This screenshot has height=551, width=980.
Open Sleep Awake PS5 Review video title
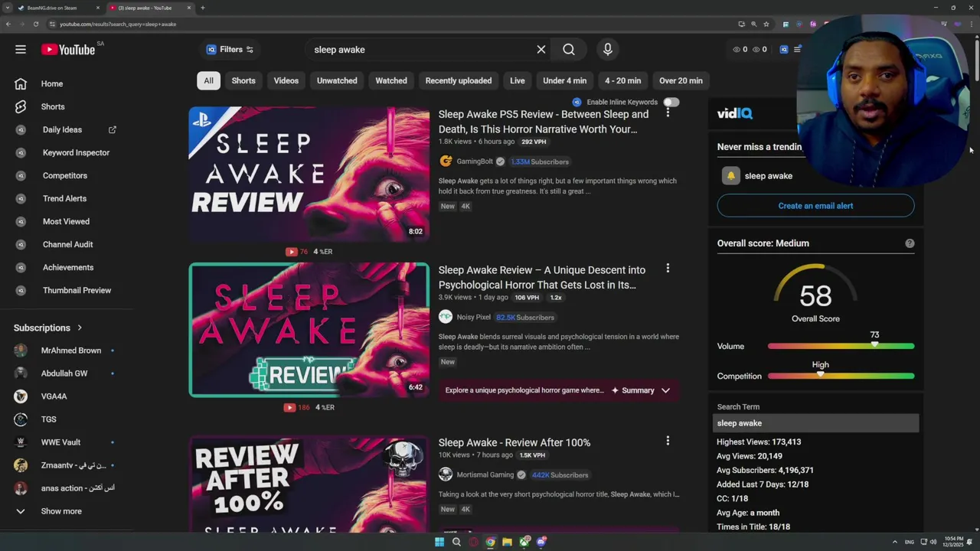pyautogui.click(x=544, y=122)
